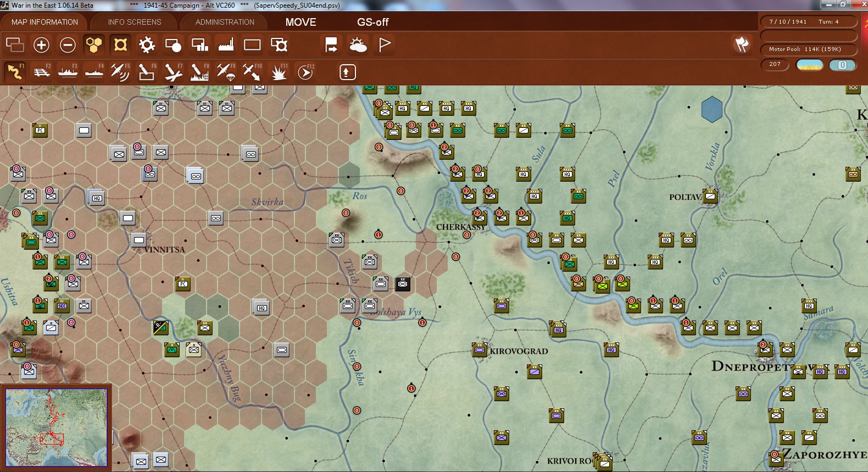Click the weather condition sky swatch
The width and height of the screenshot is (868, 472).
(x=810, y=65)
